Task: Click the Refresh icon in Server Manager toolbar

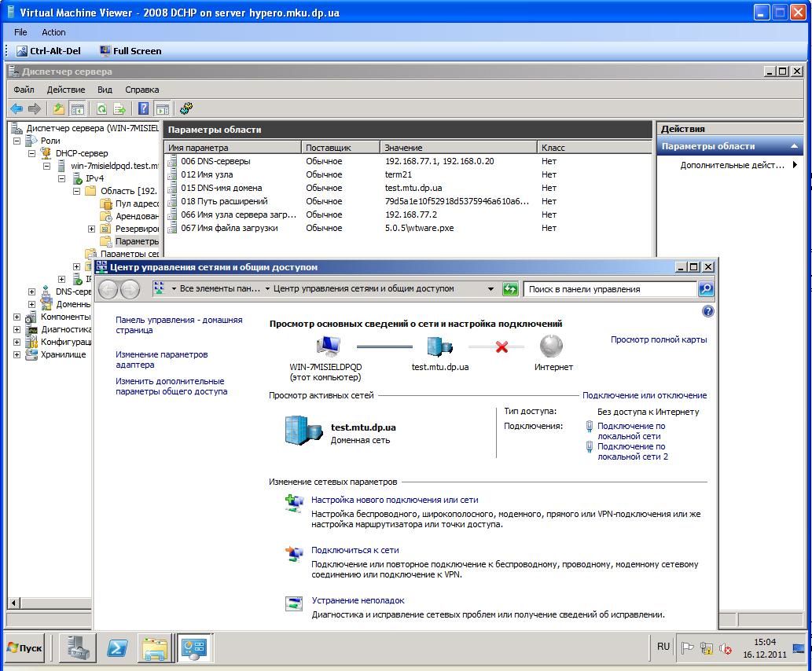Action: (102, 109)
